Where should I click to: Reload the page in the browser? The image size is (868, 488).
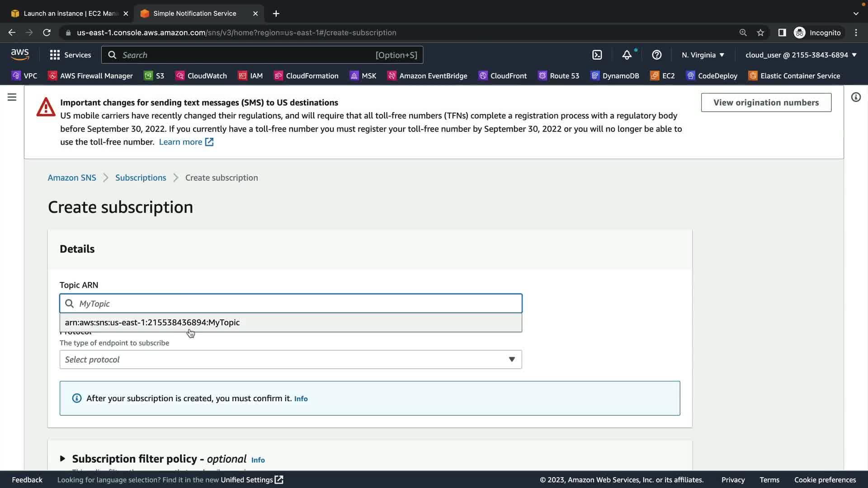click(x=47, y=33)
